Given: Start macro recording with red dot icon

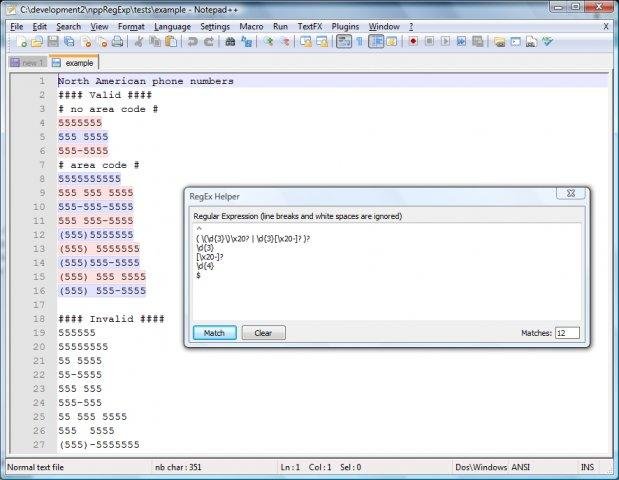Looking at the screenshot, I should pyautogui.click(x=413, y=41).
